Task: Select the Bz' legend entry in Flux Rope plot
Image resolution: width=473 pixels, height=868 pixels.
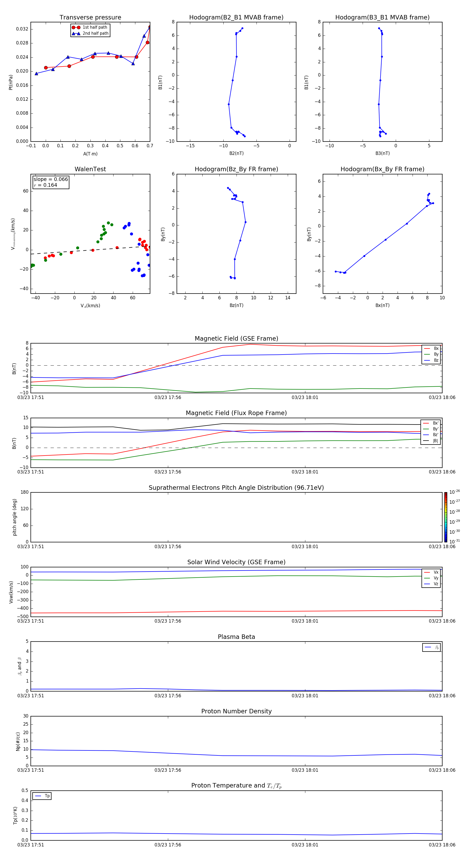Action: tap(431, 435)
